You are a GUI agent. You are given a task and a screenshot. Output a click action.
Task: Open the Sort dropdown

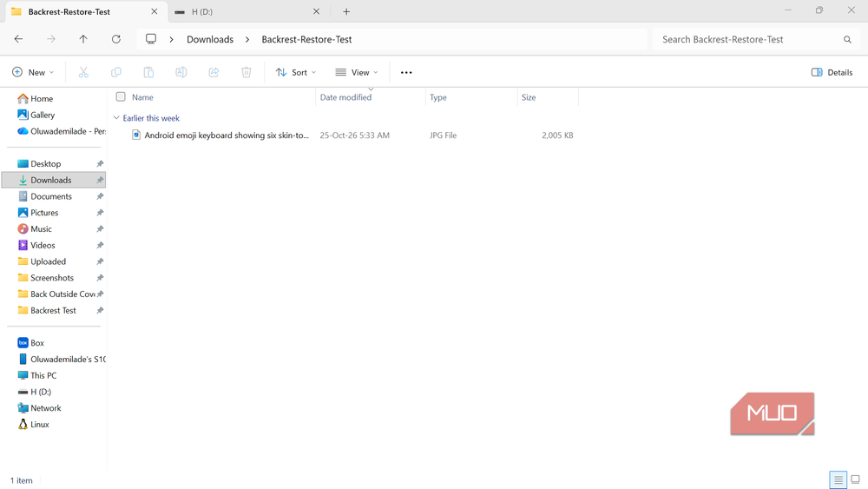pyautogui.click(x=296, y=73)
